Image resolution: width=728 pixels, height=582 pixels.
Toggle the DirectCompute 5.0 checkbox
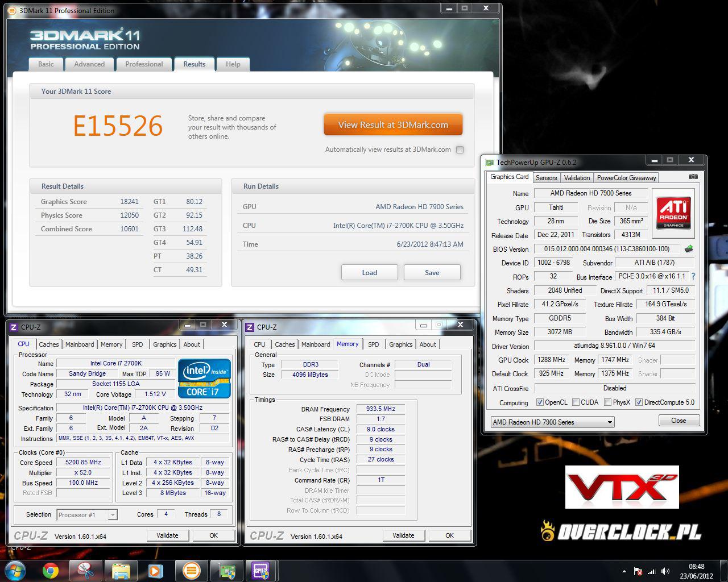click(x=639, y=402)
